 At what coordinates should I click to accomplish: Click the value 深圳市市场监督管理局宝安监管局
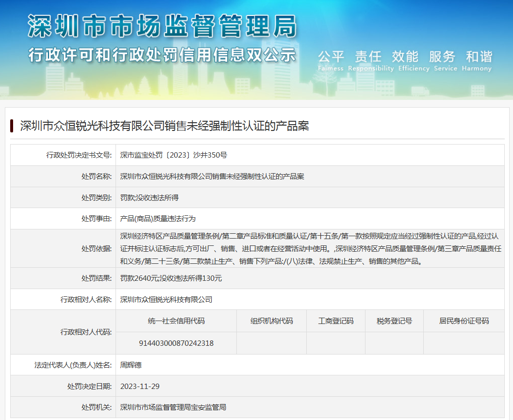173,407
